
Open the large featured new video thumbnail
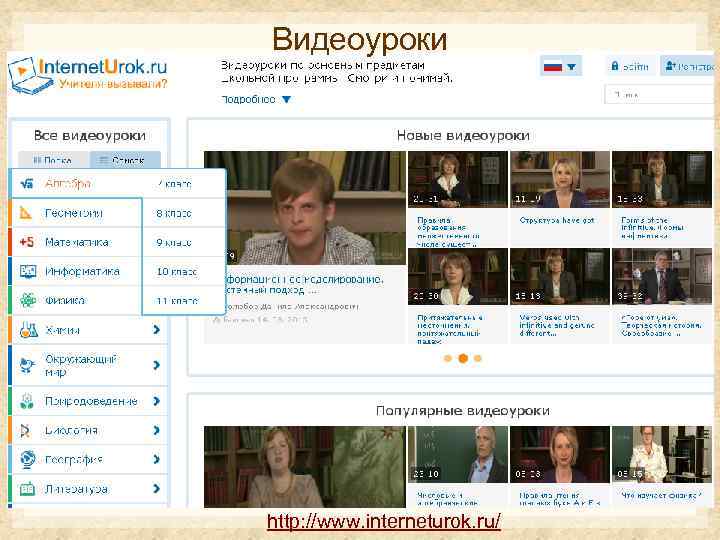[x=304, y=208]
